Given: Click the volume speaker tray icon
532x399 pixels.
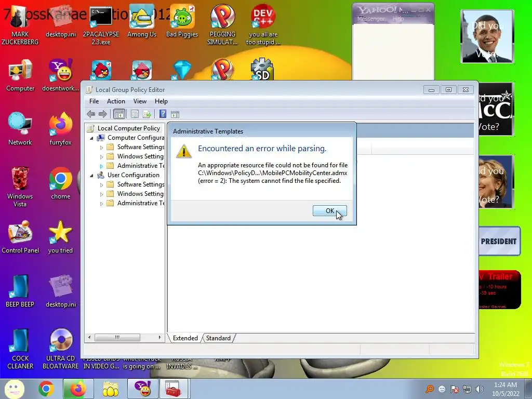Looking at the screenshot, I should point(480,389).
